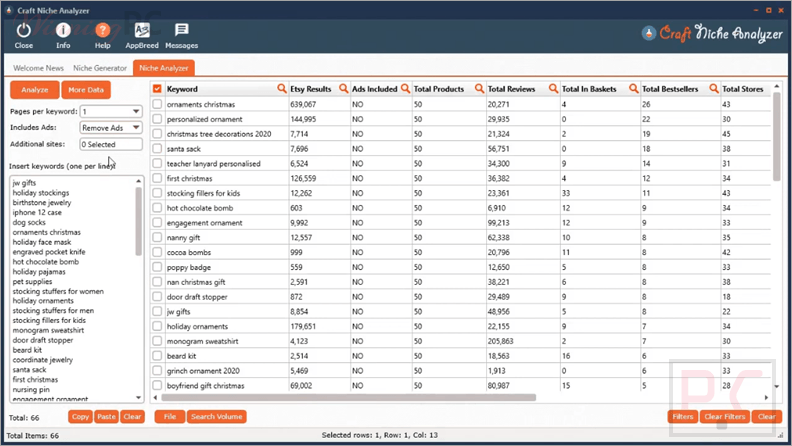
Task: Click the Clear Filters button
Action: click(x=725, y=417)
